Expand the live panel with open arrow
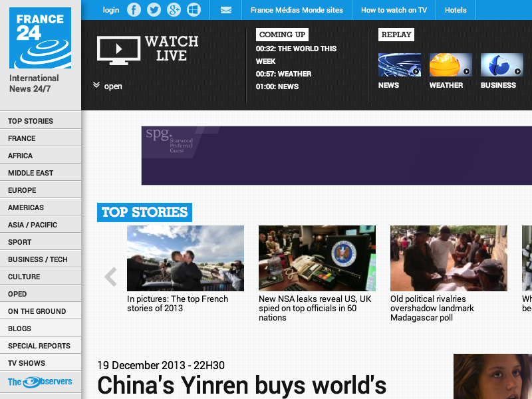Screen dimensions: 532x399 108,86
